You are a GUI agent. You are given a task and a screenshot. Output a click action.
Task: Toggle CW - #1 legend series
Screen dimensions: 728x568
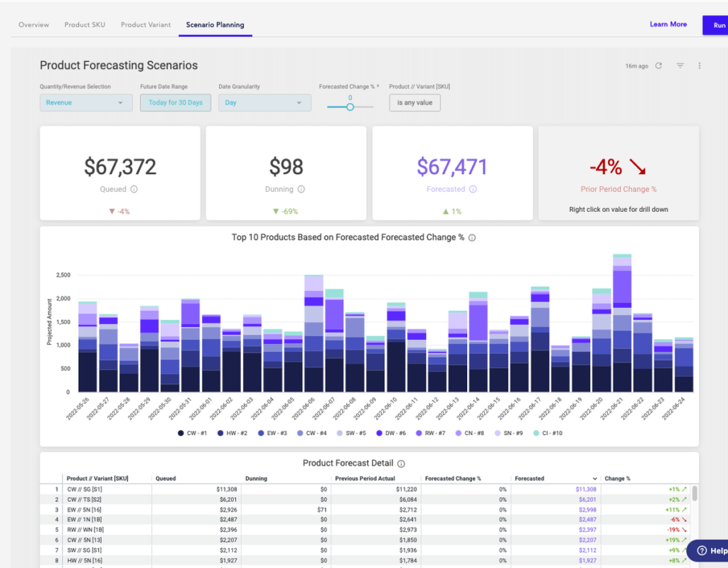point(193,433)
